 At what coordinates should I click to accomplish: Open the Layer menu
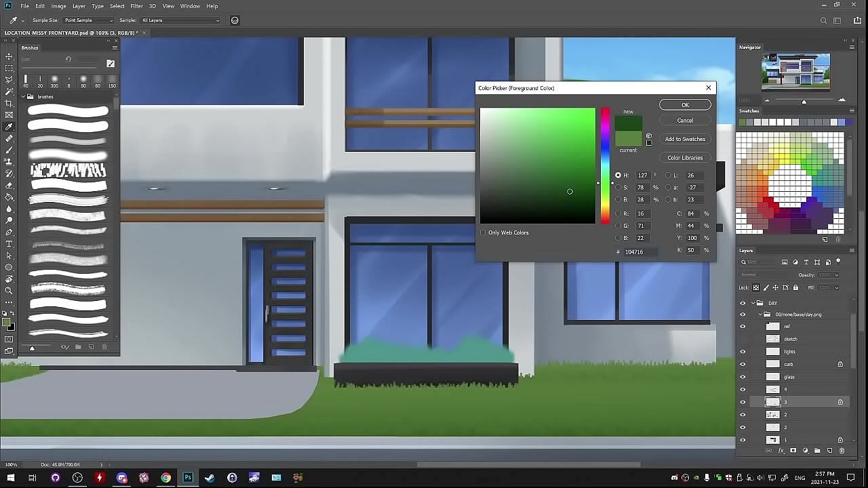[79, 6]
